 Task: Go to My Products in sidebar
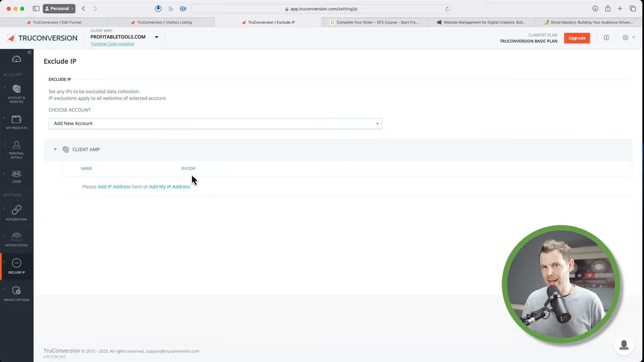17,122
